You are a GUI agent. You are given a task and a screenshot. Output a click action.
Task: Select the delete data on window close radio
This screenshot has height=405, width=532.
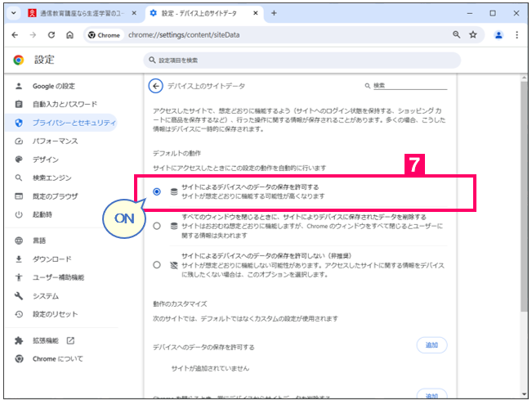click(157, 227)
